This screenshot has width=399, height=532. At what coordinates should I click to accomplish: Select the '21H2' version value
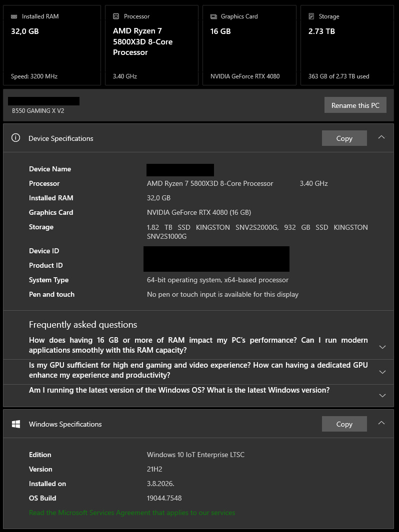(x=154, y=469)
